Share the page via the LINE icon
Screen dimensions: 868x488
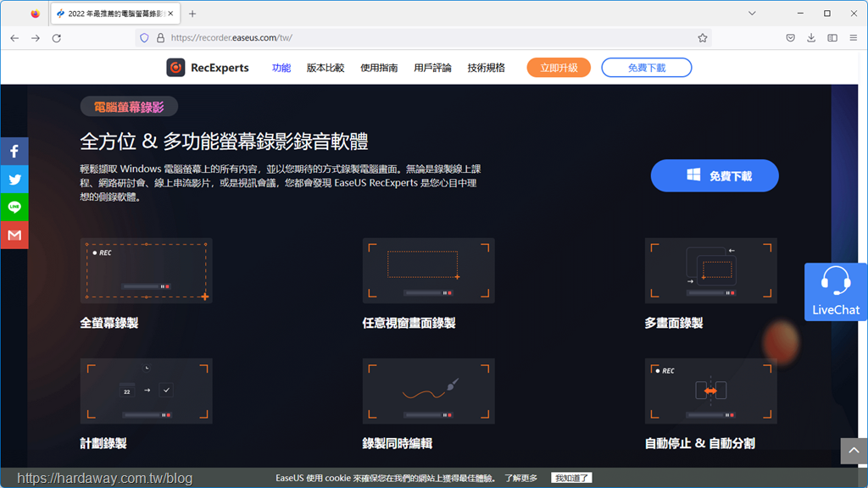(14, 207)
